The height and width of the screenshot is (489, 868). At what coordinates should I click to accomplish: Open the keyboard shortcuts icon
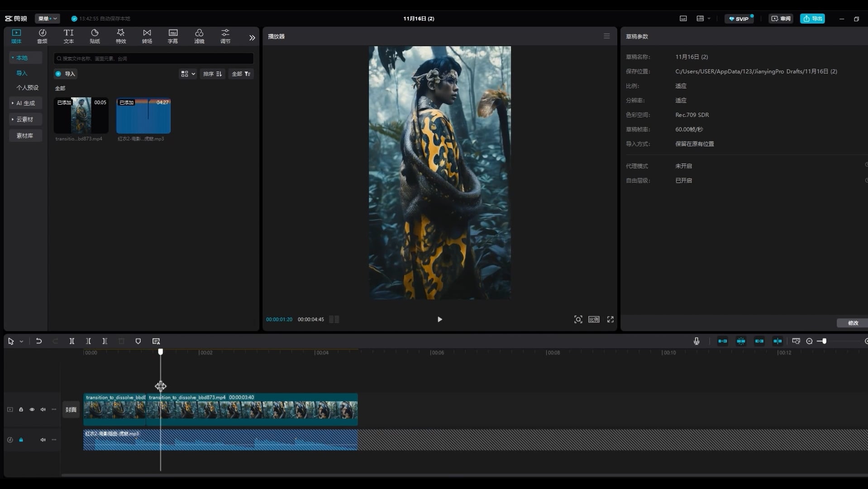pos(683,19)
